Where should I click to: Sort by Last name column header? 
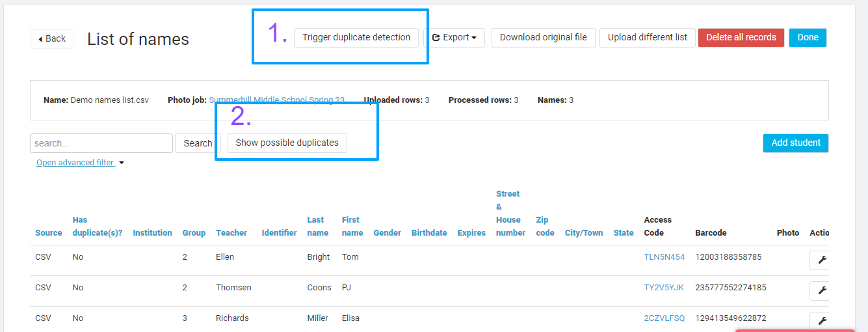click(318, 227)
